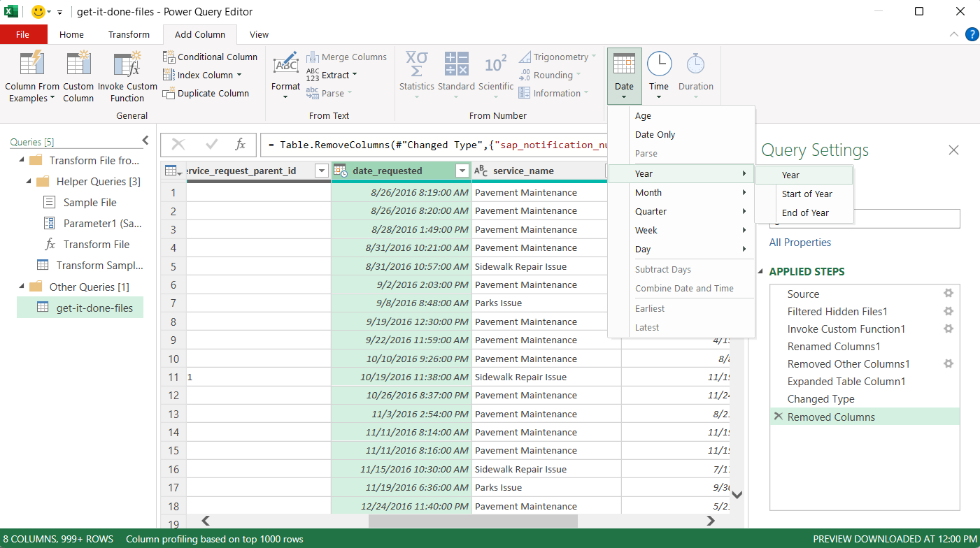
Task: Select Start of Year
Action: tap(804, 194)
